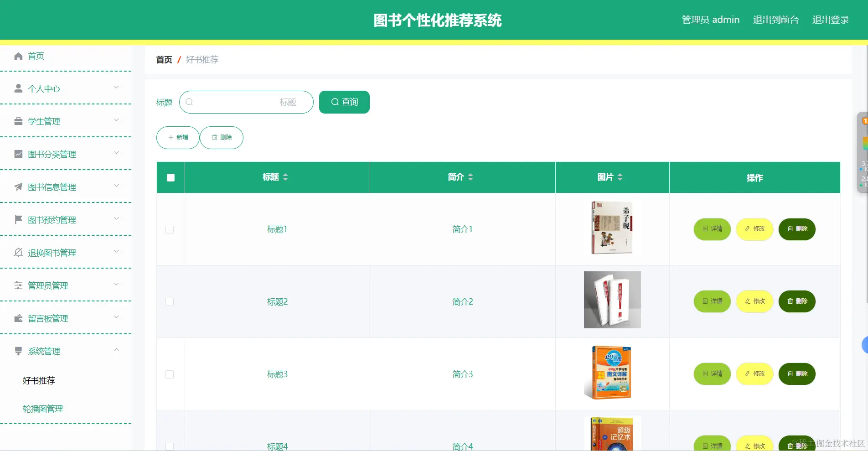Image resolution: width=868 pixels, height=451 pixels.
Task: Click the 管理员 admin label in the header
Action: pos(711,20)
